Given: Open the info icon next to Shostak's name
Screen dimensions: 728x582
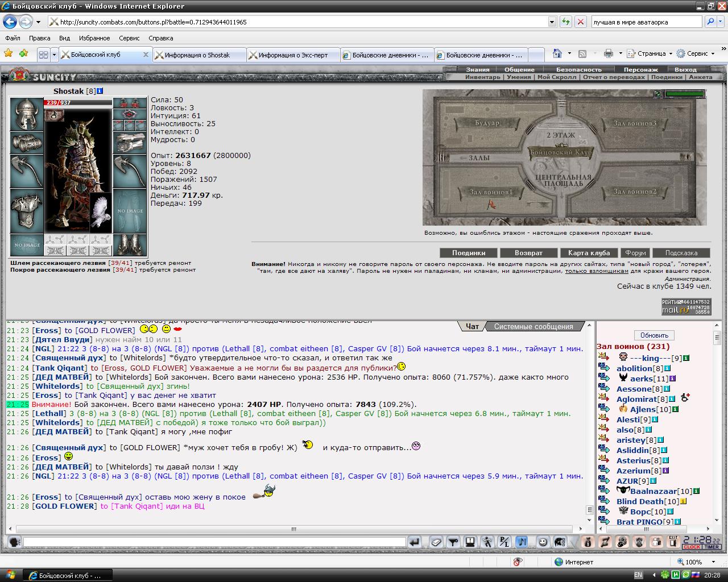Looking at the screenshot, I should pyautogui.click(x=100, y=91).
